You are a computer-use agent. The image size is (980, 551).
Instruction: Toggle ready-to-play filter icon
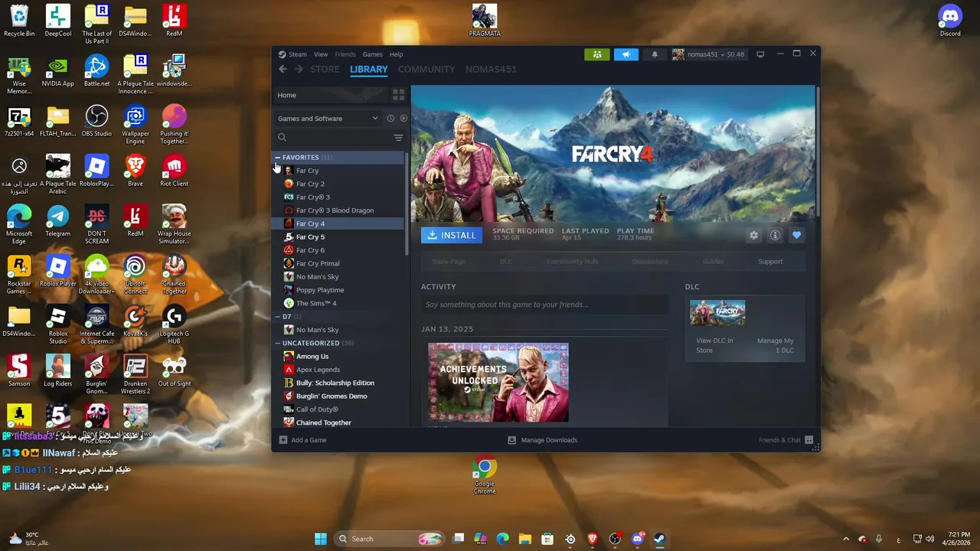[x=403, y=119]
